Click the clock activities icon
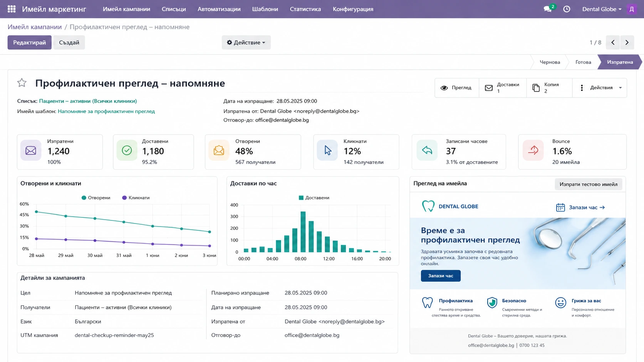644x362 pixels. [x=567, y=9]
